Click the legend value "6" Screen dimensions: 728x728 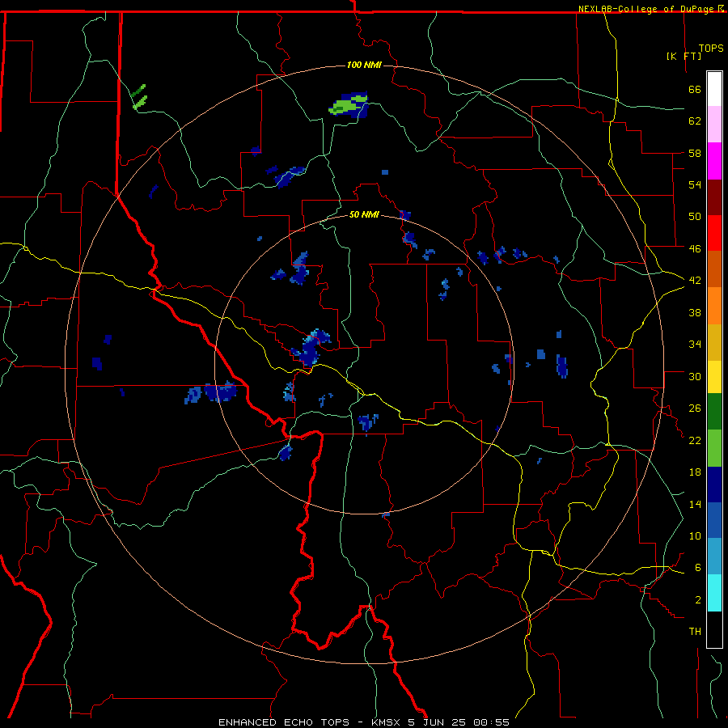pyautogui.click(x=698, y=568)
